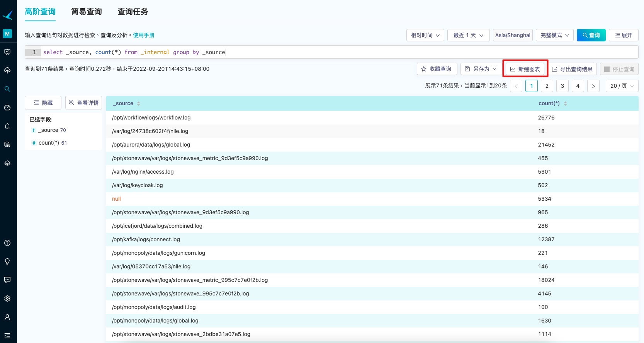Go to results page 2
Viewport: 644px width, 343px height.
[547, 86]
